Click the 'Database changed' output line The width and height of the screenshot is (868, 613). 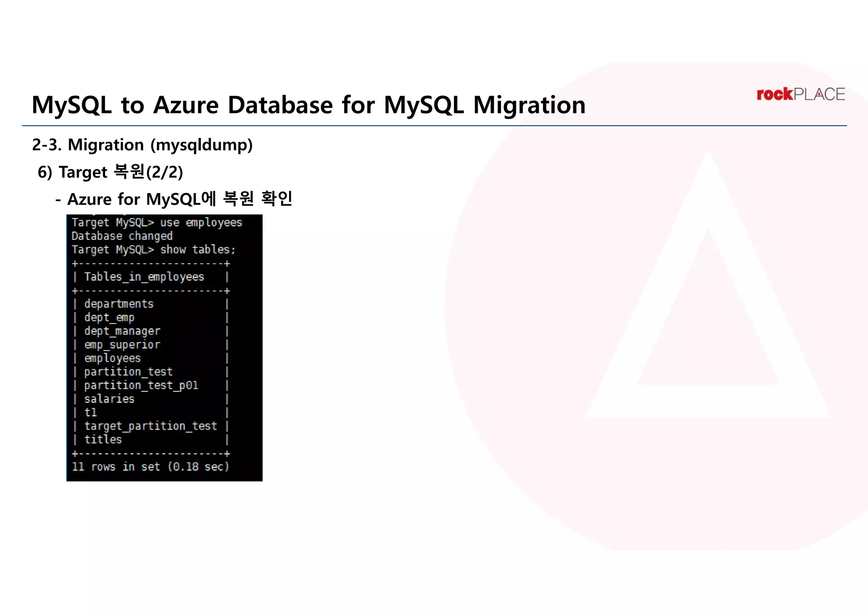[122, 236]
